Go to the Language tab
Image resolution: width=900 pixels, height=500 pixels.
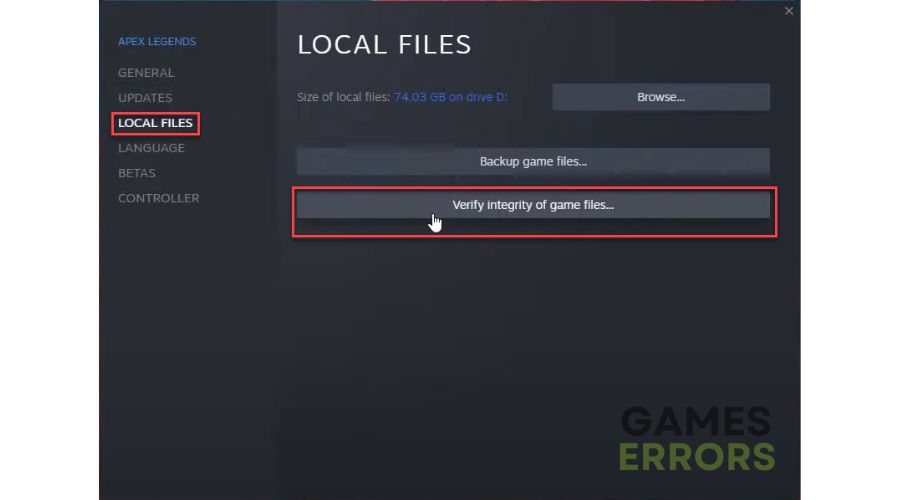(151, 148)
